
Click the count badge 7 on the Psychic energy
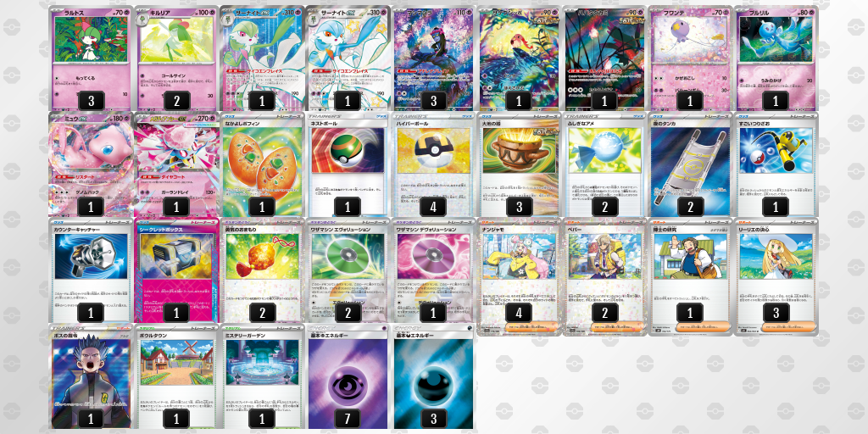coord(348,418)
